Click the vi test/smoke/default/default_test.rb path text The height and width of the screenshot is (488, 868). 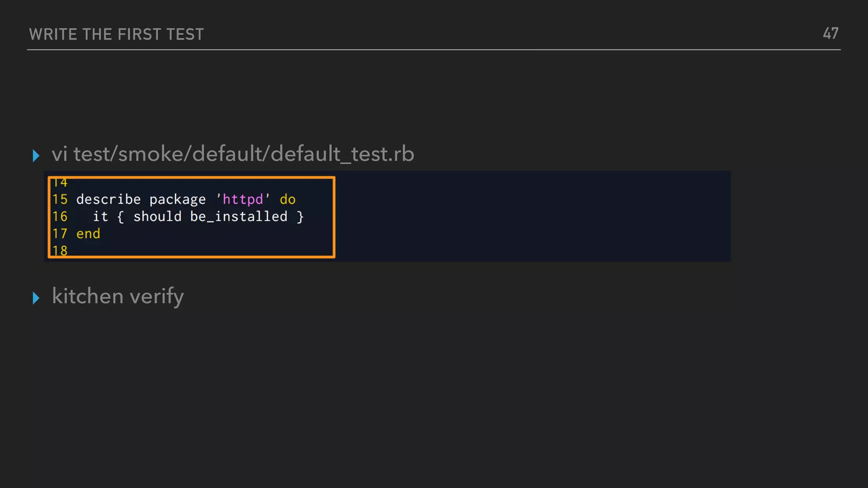point(233,153)
